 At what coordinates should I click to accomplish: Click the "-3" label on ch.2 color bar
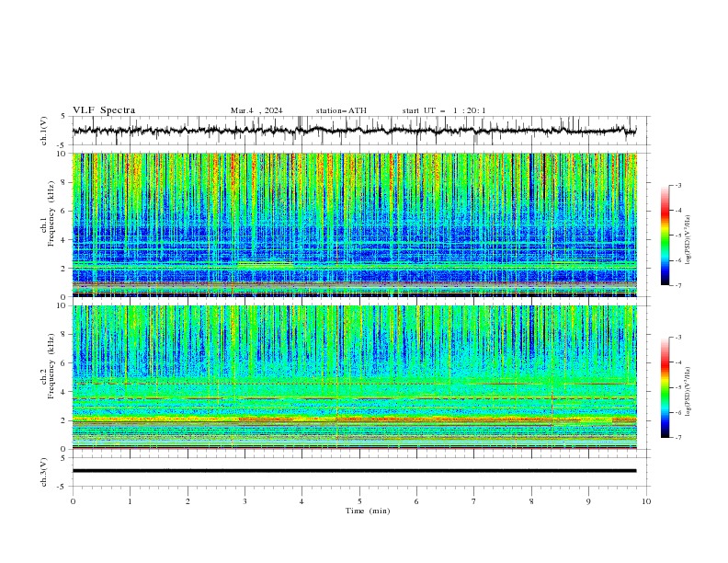678,338
